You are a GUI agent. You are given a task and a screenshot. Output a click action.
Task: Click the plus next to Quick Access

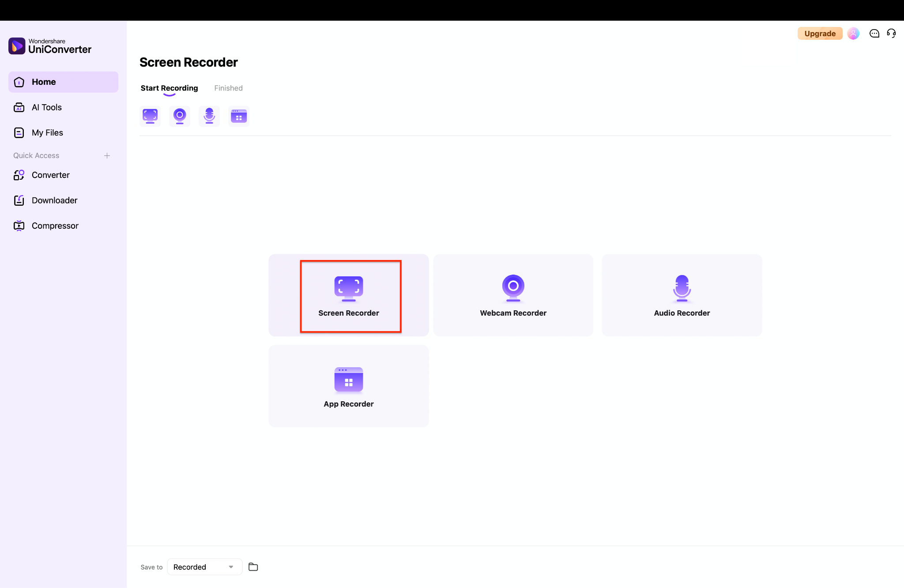click(x=107, y=155)
